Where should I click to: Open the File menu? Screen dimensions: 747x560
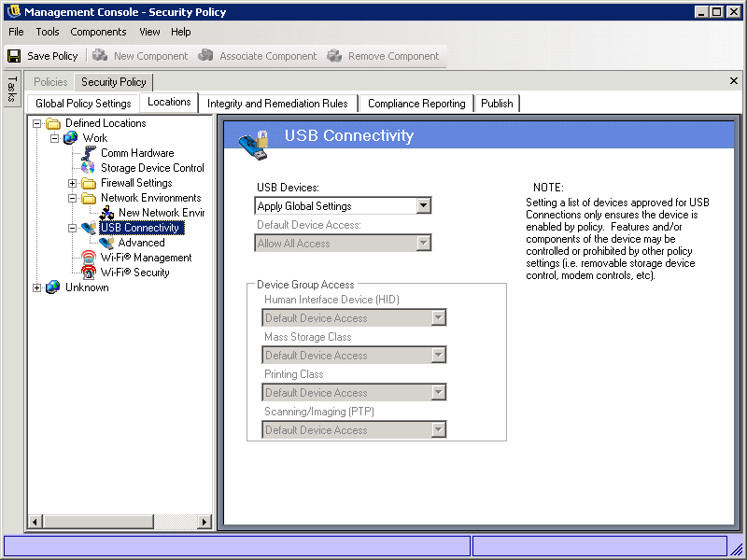coord(16,32)
